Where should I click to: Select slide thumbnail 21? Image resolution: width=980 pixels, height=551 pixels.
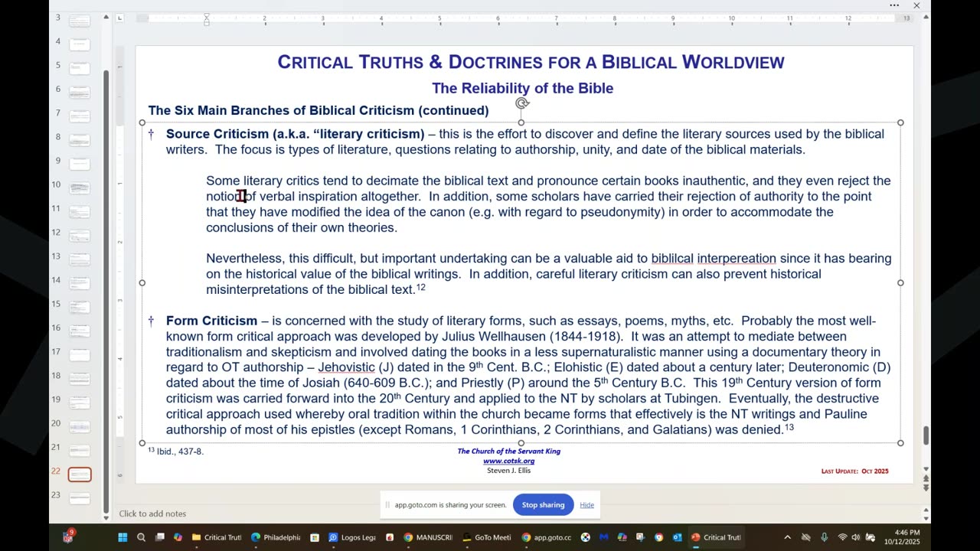80,449
